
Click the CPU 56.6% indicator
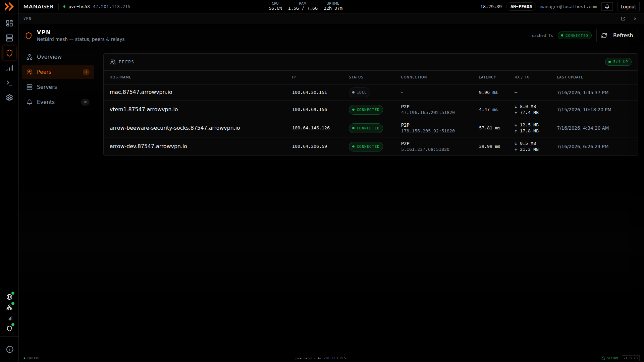click(x=275, y=6)
